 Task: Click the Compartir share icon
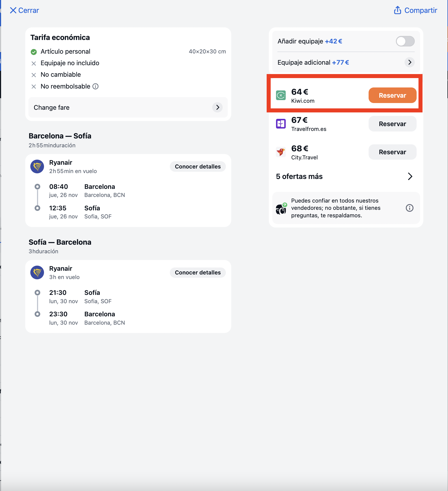(397, 10)
